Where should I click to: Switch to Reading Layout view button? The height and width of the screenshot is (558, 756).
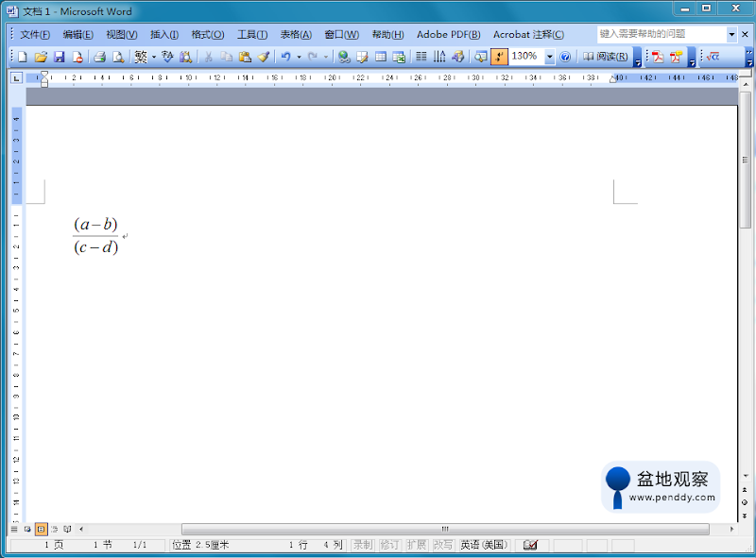click(67, 529)
